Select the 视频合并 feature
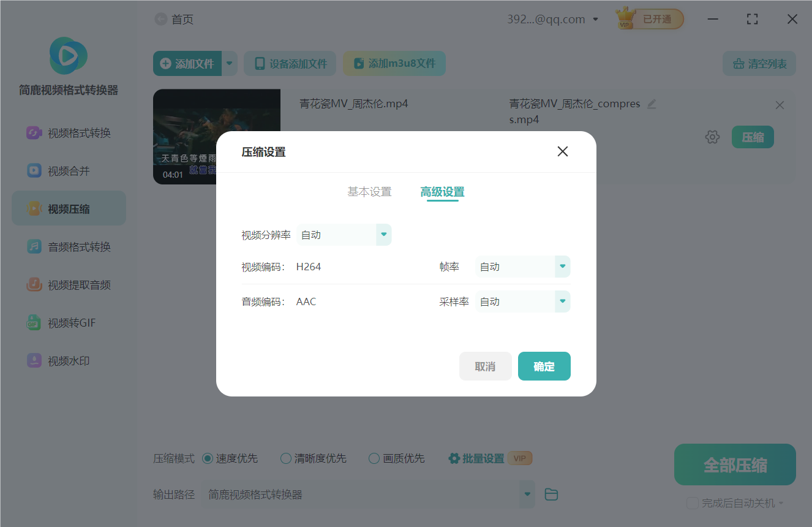 (69, 170)
